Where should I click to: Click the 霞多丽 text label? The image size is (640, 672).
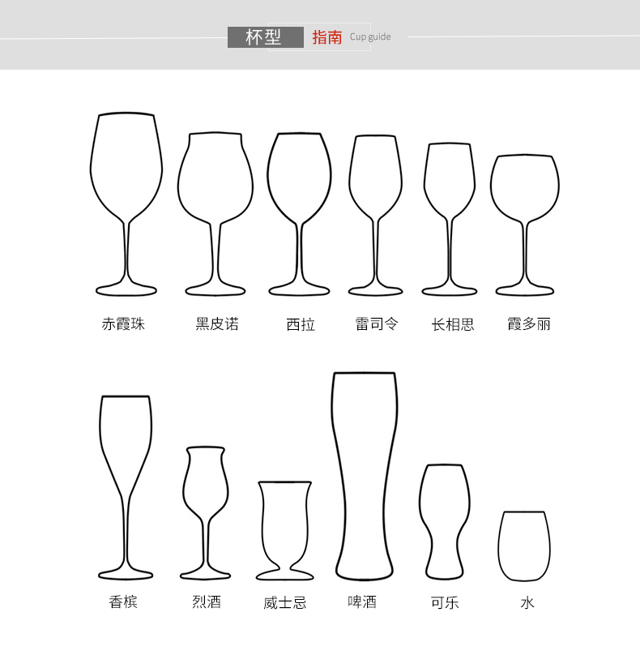click(529, 324)
